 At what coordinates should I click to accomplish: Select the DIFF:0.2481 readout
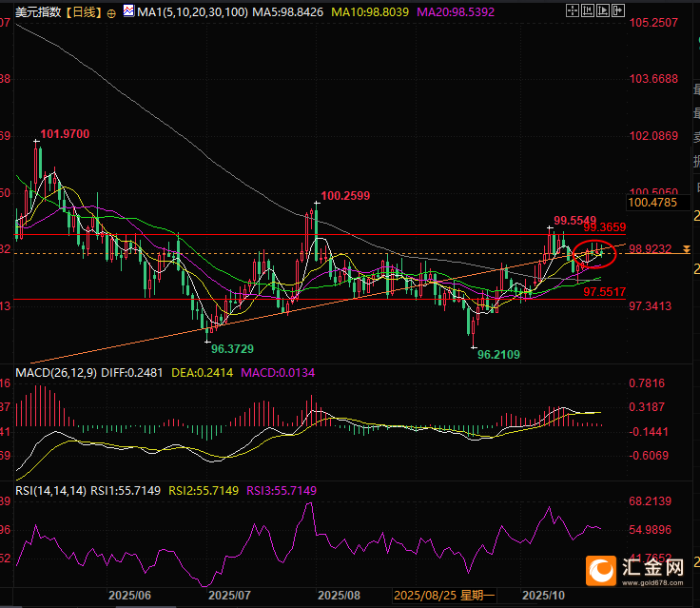click(132, 373)
